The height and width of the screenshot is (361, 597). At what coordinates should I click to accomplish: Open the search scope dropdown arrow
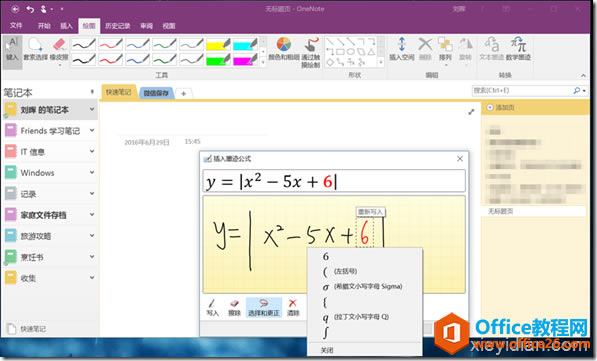[x=584, y=91]
